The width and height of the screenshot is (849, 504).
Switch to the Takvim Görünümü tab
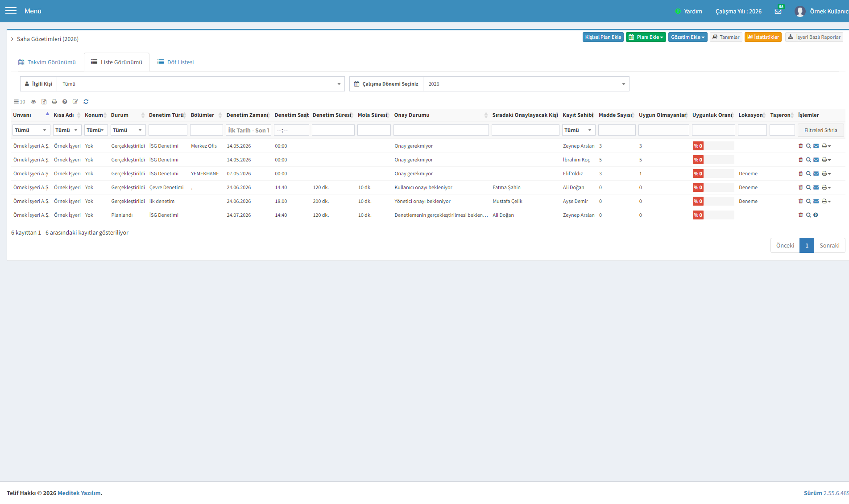point(47,62)
